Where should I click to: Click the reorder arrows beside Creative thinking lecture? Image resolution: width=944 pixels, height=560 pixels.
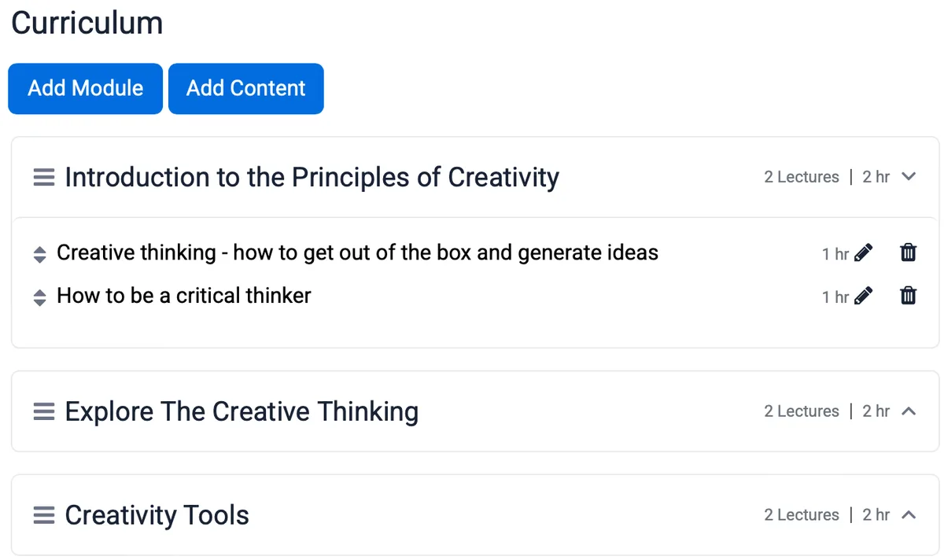[39, 252]
